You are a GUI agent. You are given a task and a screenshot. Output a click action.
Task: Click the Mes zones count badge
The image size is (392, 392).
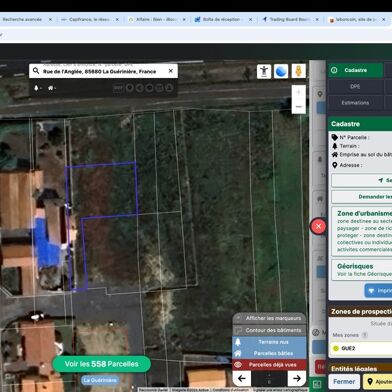pyautogui.click(x=365, y=335)
